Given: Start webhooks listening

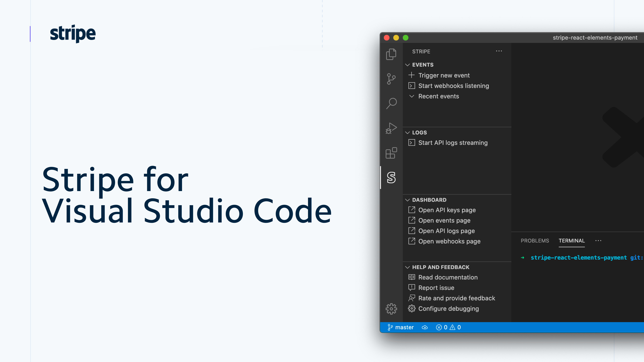Looking at the screenshot, I should point(453,86).
